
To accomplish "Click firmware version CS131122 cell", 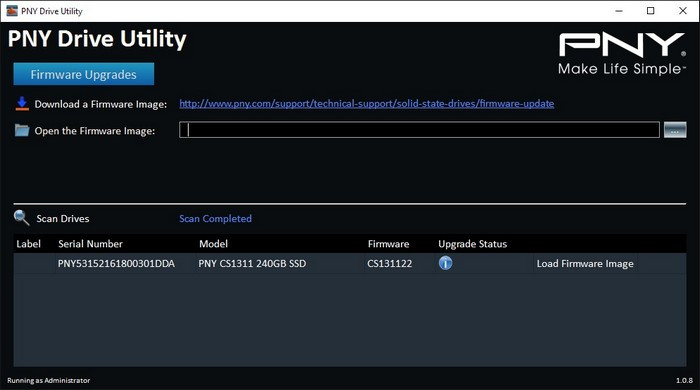I will (x=389, y=264).
